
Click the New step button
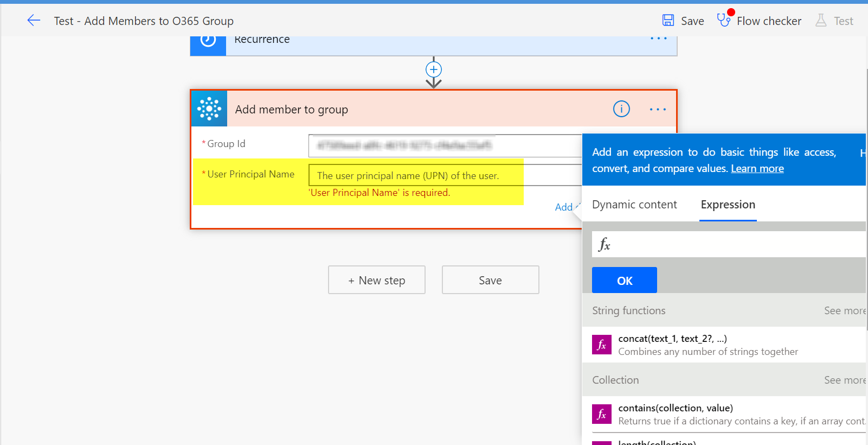pos(377,280)
